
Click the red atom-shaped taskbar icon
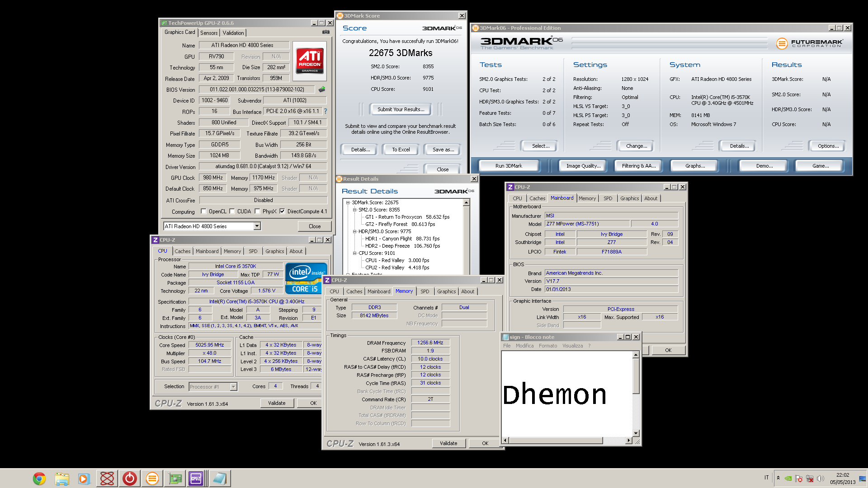tap(107, 479)
